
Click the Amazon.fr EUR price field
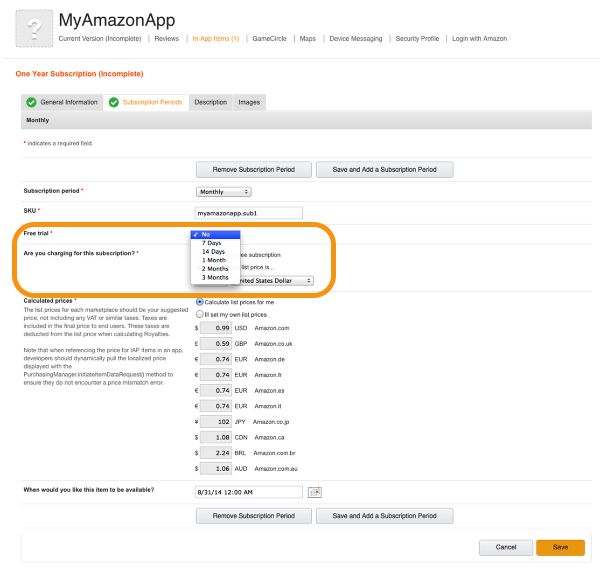click(216, 375)
